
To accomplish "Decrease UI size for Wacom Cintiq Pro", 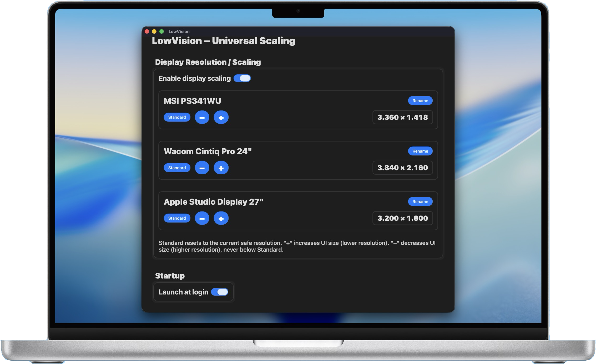I will coord(202,168).
